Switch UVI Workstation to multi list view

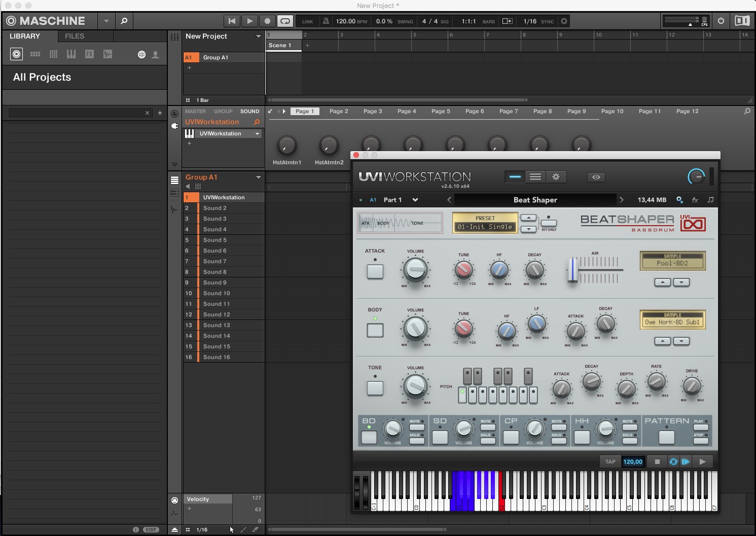point(535,177)
